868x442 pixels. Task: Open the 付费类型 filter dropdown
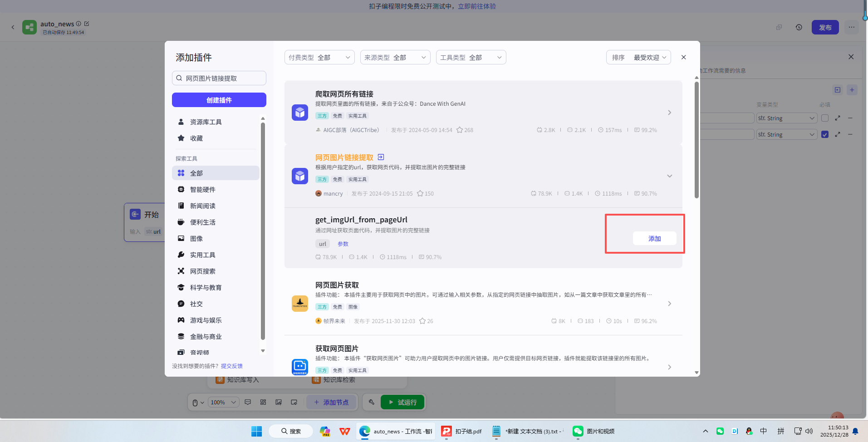[319, 57]
